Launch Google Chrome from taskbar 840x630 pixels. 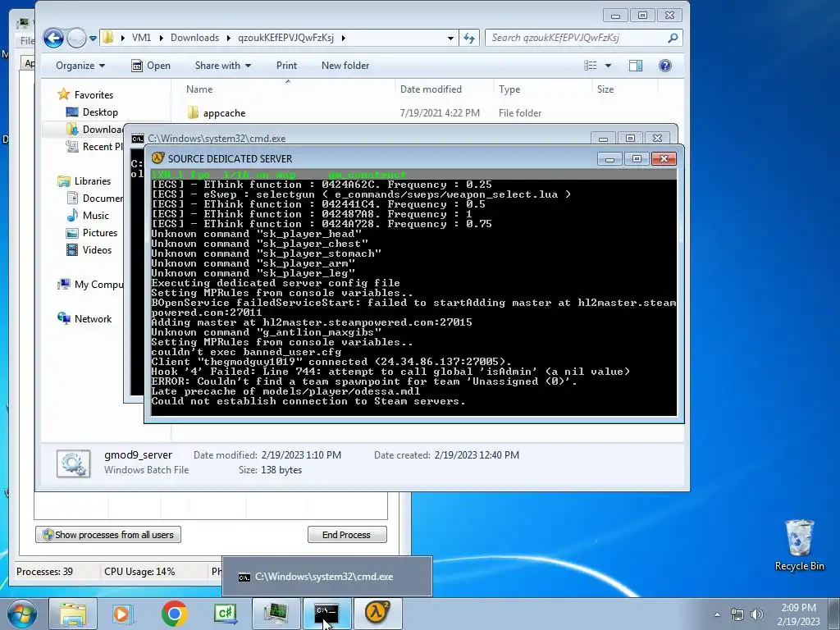(175, 614)
